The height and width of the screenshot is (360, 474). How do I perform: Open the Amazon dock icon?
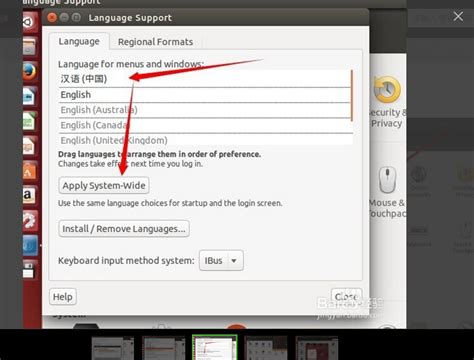click(29, 195)
